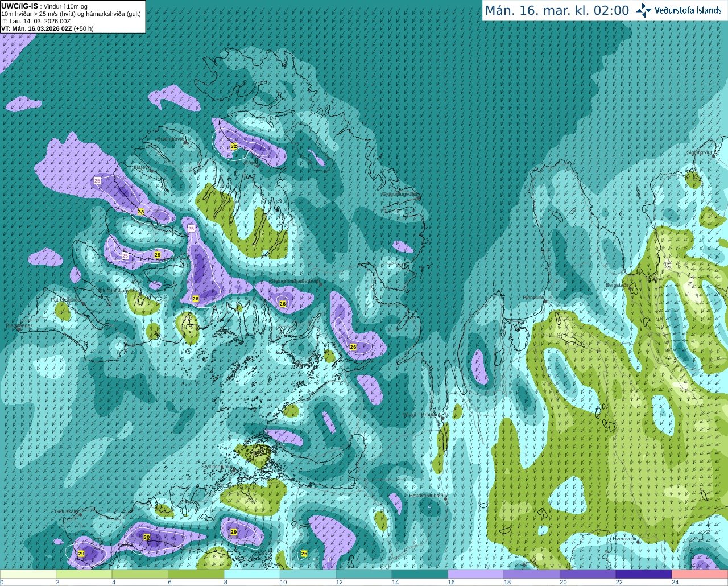This screenshot has width=728, height=586.
Task: Click the Bjargtangar station label
Action: click(19, 325)
